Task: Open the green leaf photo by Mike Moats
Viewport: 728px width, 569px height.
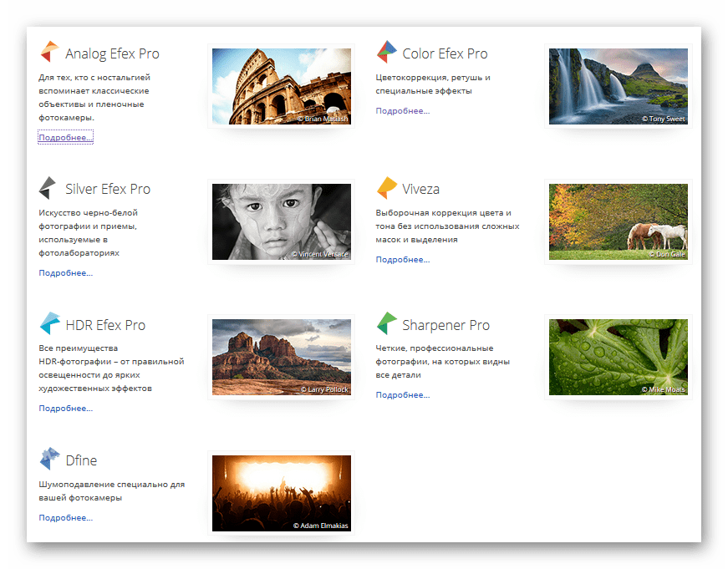Action: tap(618, 357)
